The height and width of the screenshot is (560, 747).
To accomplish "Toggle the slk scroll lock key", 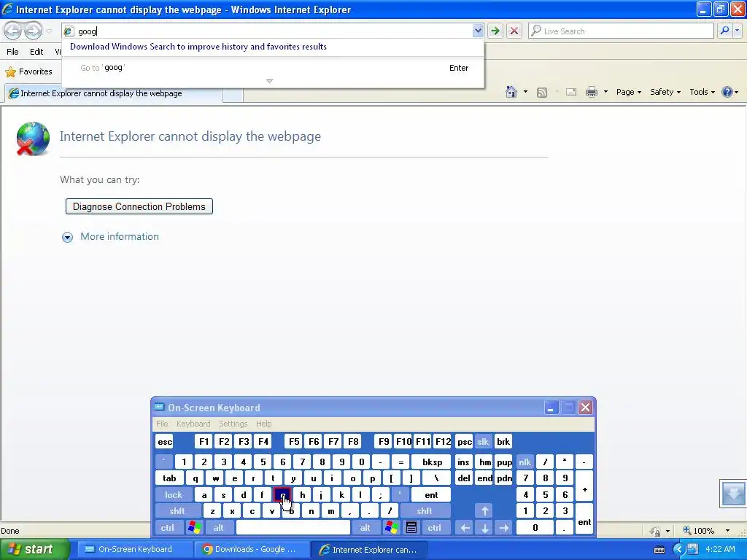I will [x=483, y=441].
